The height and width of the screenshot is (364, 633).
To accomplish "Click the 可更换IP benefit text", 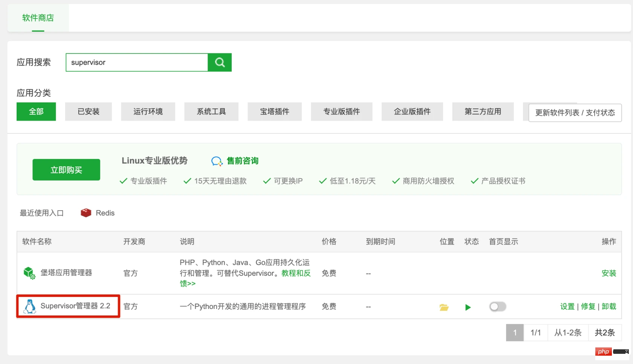I will 288,181.
